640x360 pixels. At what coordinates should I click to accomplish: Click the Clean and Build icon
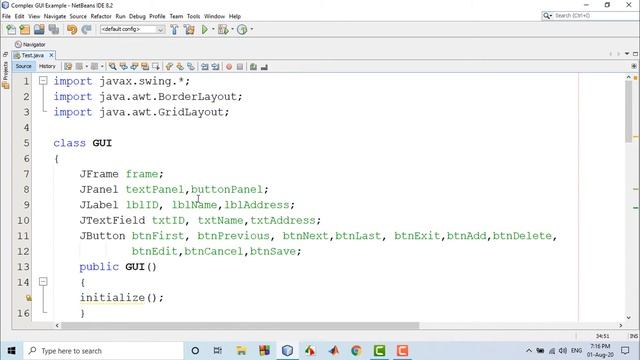[x=189, y=29]
